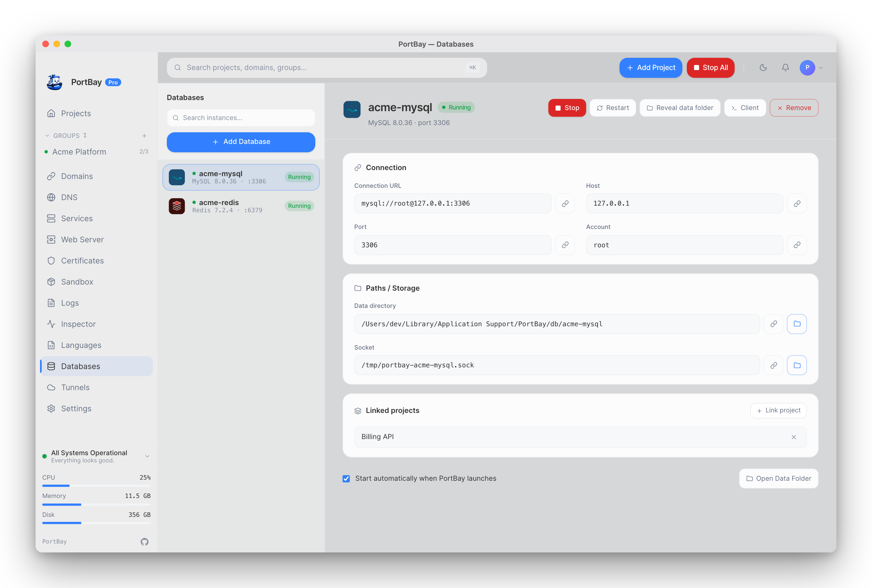Copy the Host value
Image resolution: width=872 pixels, height=588 pixels.
(x=797, y=203)
